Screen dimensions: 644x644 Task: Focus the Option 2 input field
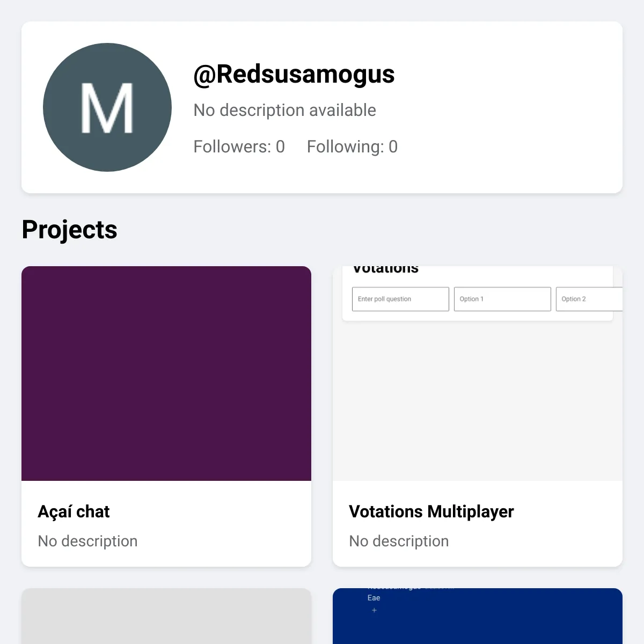coord(589,299)
